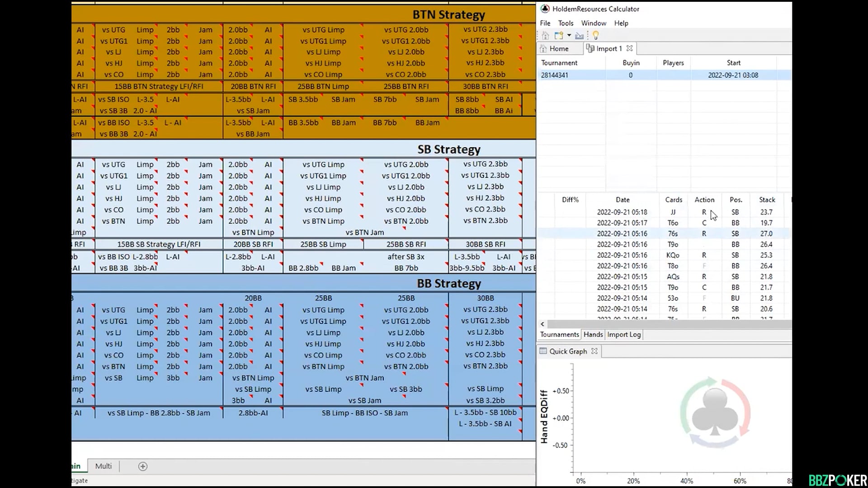Image resolution: width=868 pixels, height=488 pixels.
Task: Sort hands by Diff% column header
Action: (570, 199)
